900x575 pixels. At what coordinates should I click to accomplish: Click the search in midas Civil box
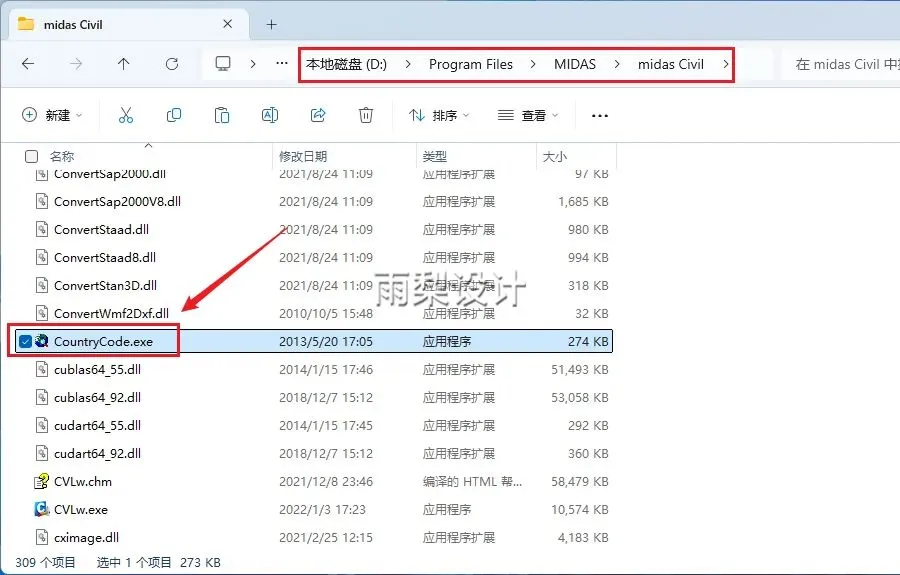click(841, 64)
